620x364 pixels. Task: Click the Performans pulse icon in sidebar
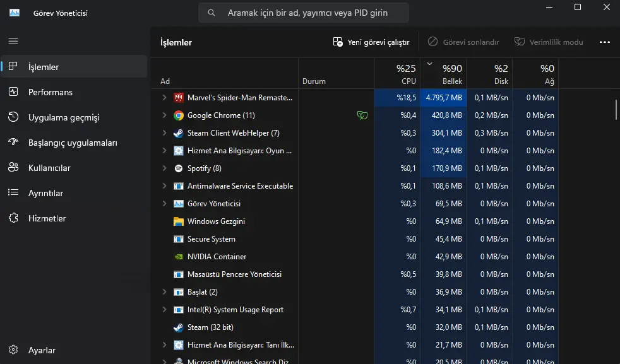pyautogui.click(x=13, y=91)
